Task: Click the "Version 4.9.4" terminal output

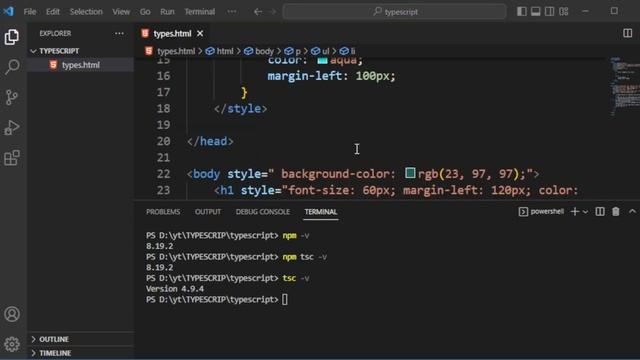Action: 175,289
